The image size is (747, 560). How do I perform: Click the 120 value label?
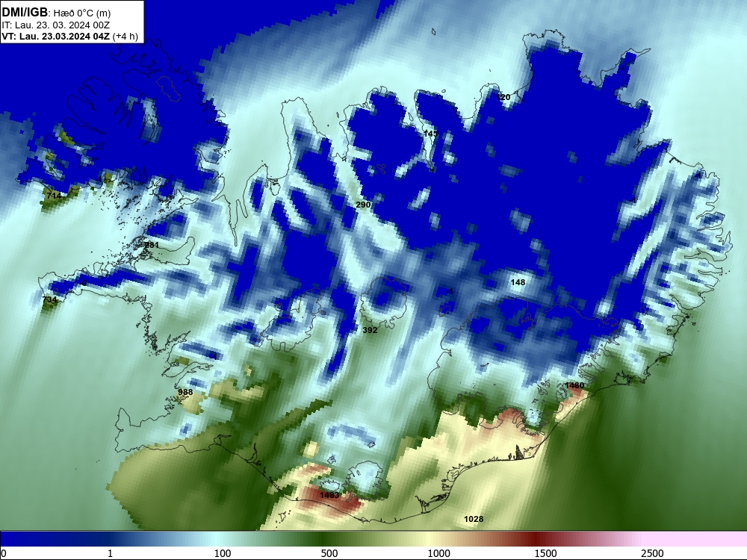point(503,97)
